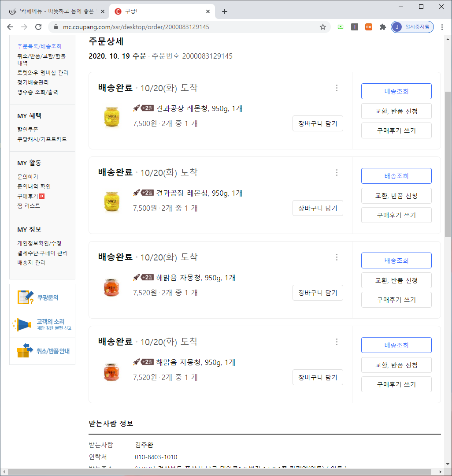Open the orange extension icon
The height and width of the screenshot is (476, 452).
pyautogui.click(x=369, y=27)
